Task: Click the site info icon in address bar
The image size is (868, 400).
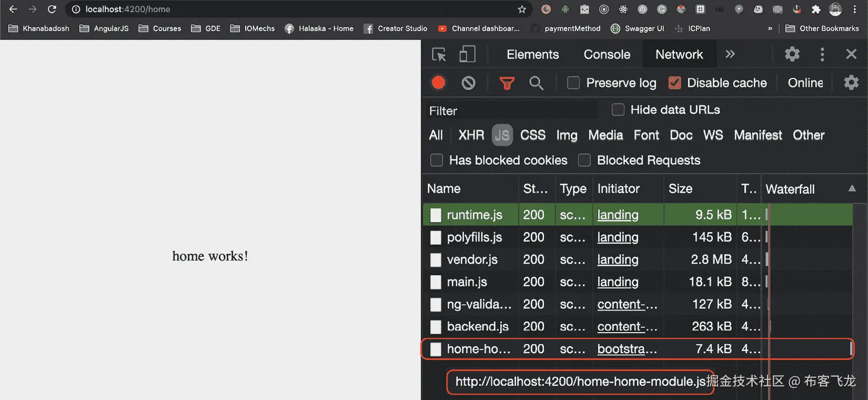Action: coord(76,9)
